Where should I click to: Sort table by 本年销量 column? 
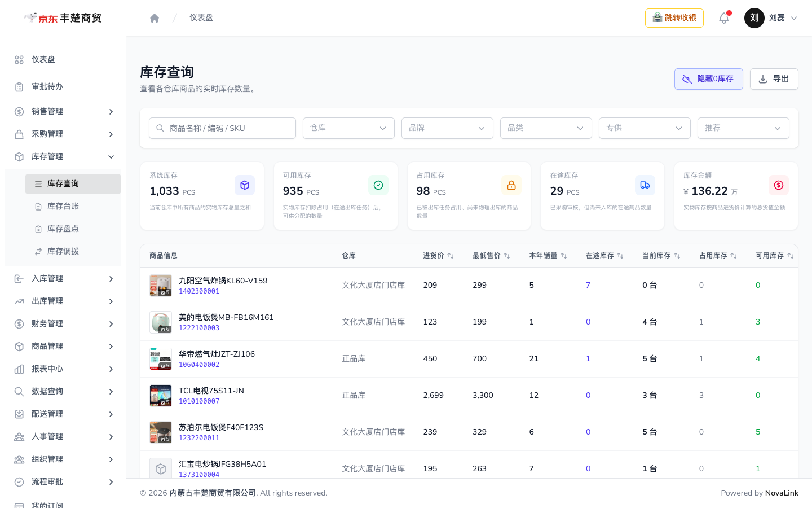click(548, 256)
